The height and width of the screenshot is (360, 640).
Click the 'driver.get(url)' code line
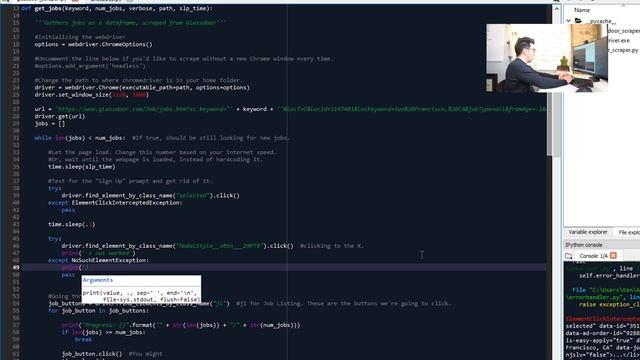pos(60,116)
